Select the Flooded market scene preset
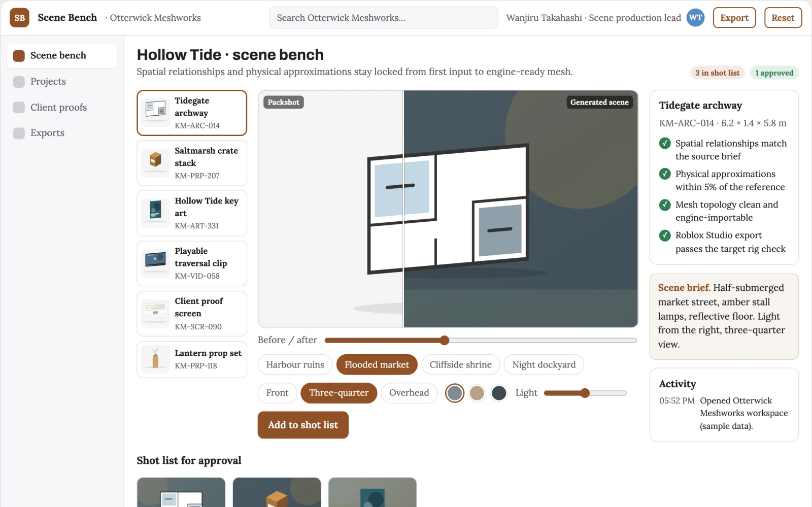This screenshot has width=812, height=507. click(x=377, y=365)
